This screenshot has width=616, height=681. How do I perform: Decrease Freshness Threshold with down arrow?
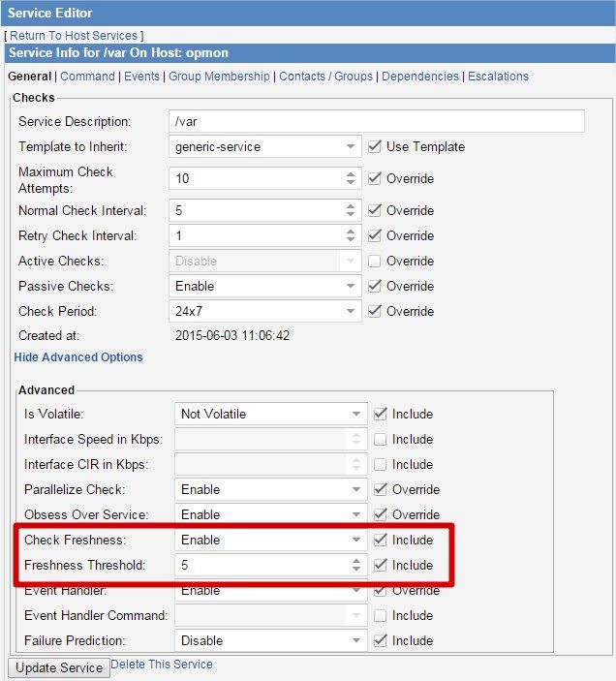pos(356,570)
